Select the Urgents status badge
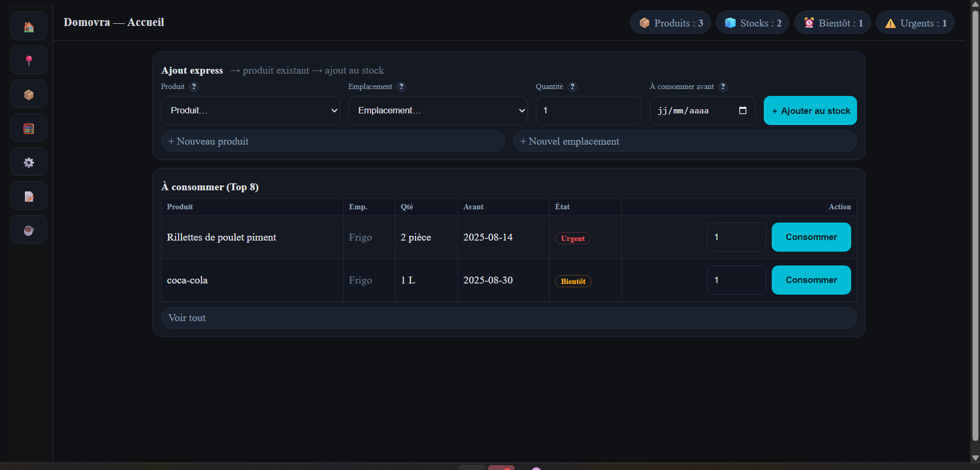Image resolution: width=980 pixels, height=470 pixels. (915, 23)
